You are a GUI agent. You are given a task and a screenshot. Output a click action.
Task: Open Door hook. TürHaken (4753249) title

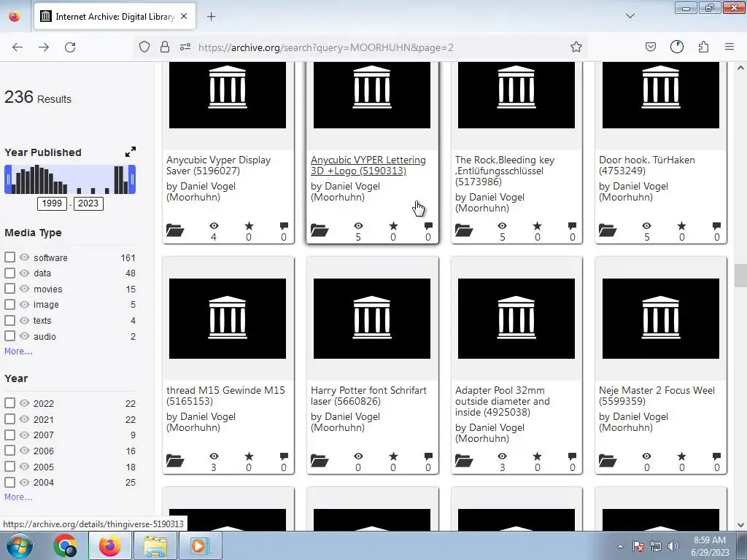coord(646,166)
